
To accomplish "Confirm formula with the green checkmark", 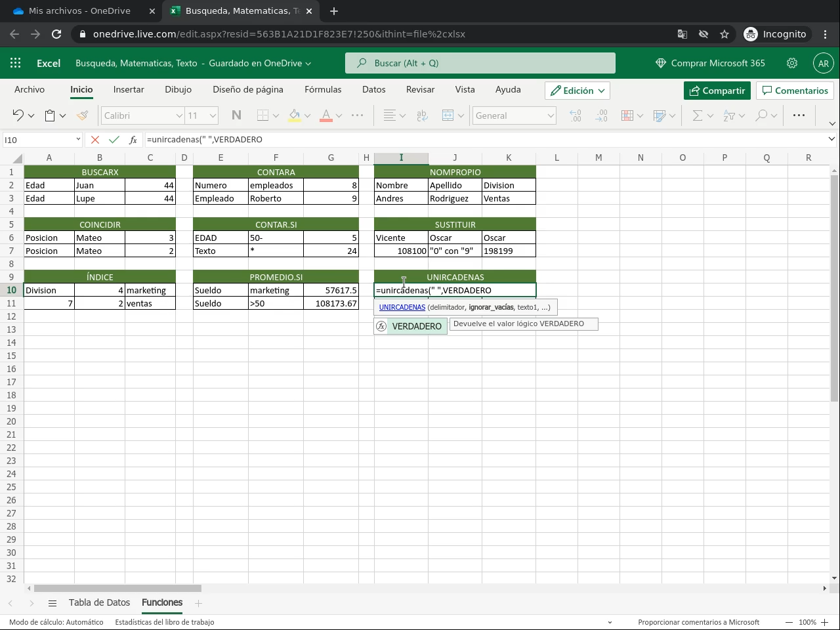I will 114,140.
